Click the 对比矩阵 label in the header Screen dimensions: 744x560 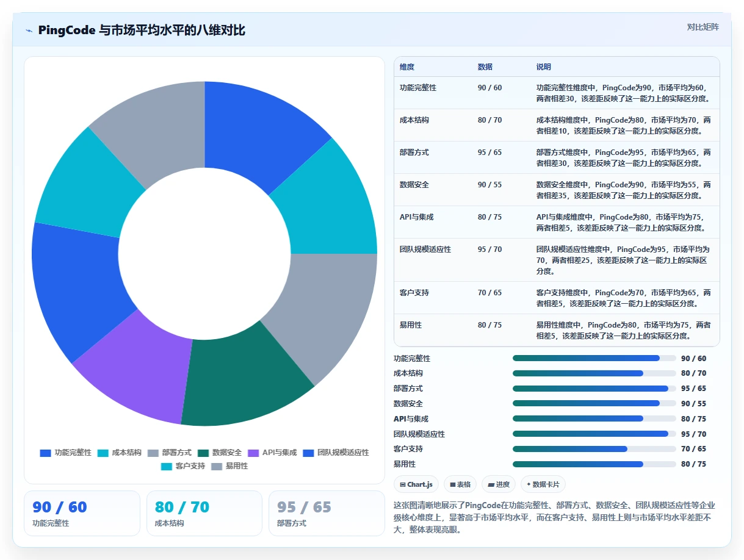[x=702, y=27]
